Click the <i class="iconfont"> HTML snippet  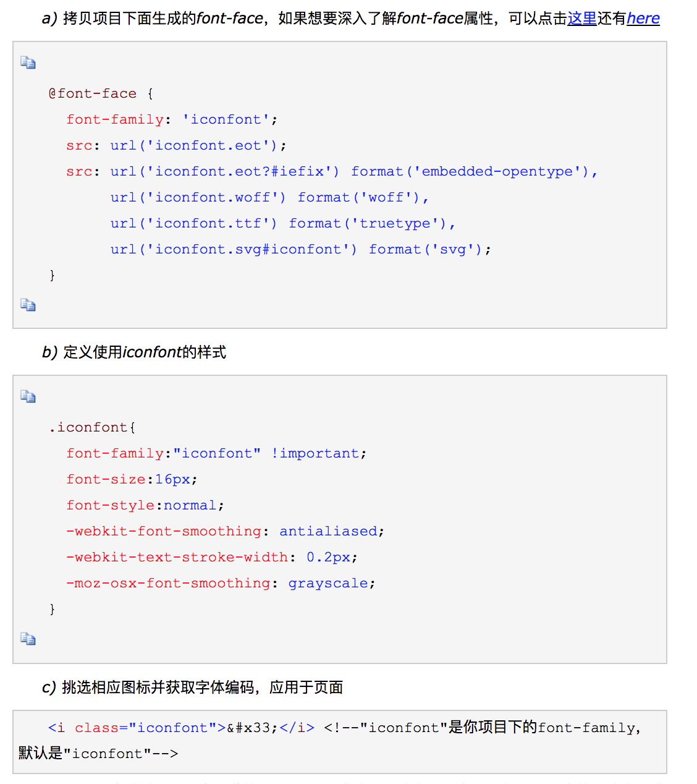[181, 728]
